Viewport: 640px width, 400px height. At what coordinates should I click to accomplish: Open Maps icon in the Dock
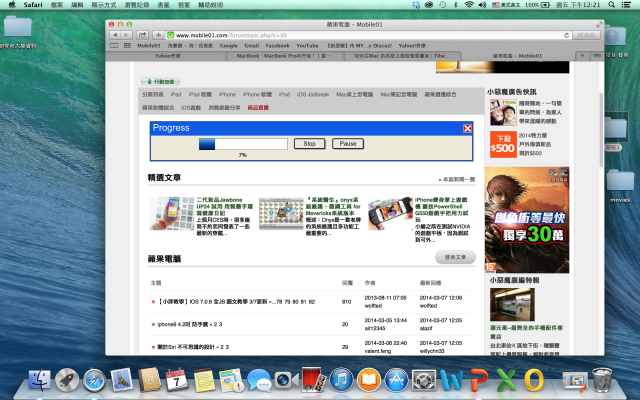(231, 380)
